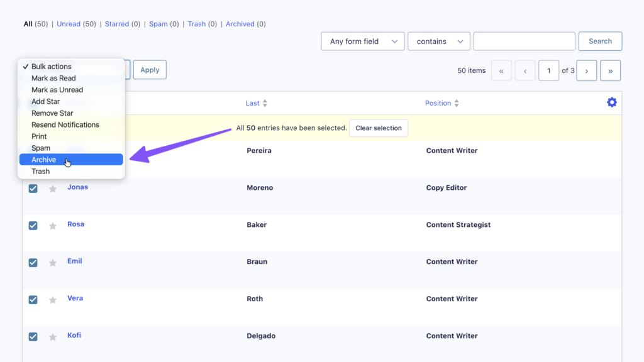This screenshot has width=644, height=362.
Task: Open the Rosa entry link
Action: (x=75, y=224)
